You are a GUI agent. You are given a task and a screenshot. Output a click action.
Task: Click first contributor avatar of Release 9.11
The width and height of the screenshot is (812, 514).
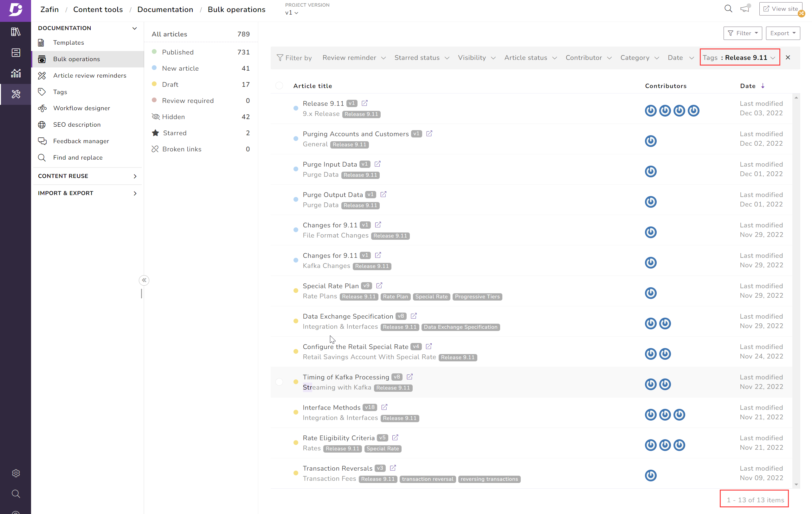click(651, 111)
